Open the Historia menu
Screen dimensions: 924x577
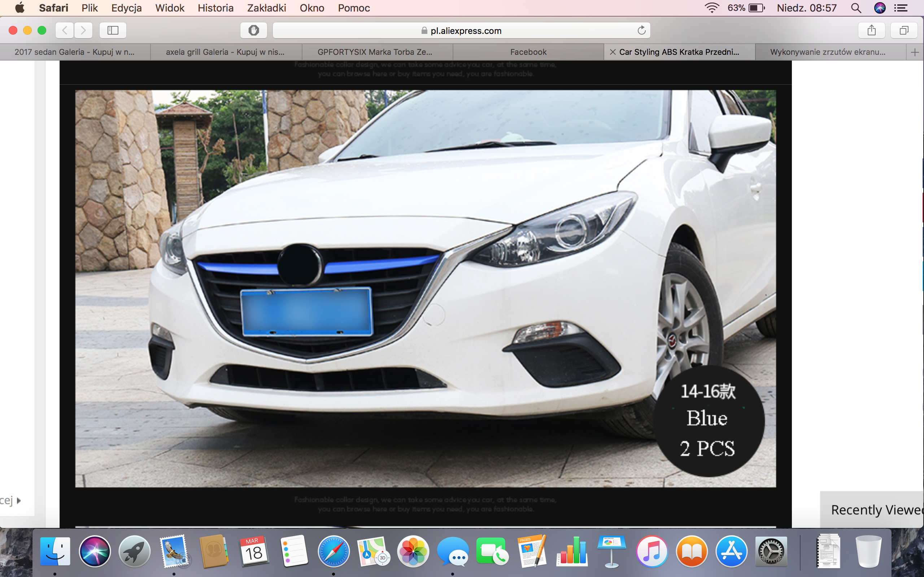[x=215, y=8]
